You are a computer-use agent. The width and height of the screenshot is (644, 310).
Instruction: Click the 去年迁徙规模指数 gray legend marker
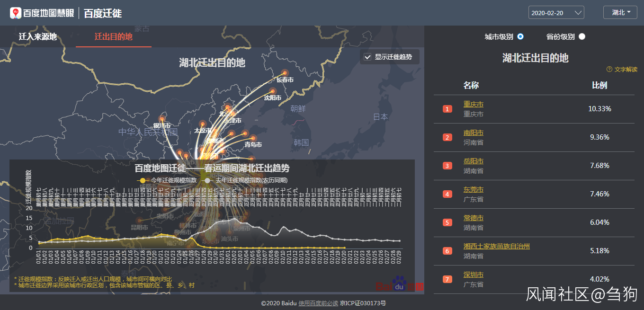point(207,180)
